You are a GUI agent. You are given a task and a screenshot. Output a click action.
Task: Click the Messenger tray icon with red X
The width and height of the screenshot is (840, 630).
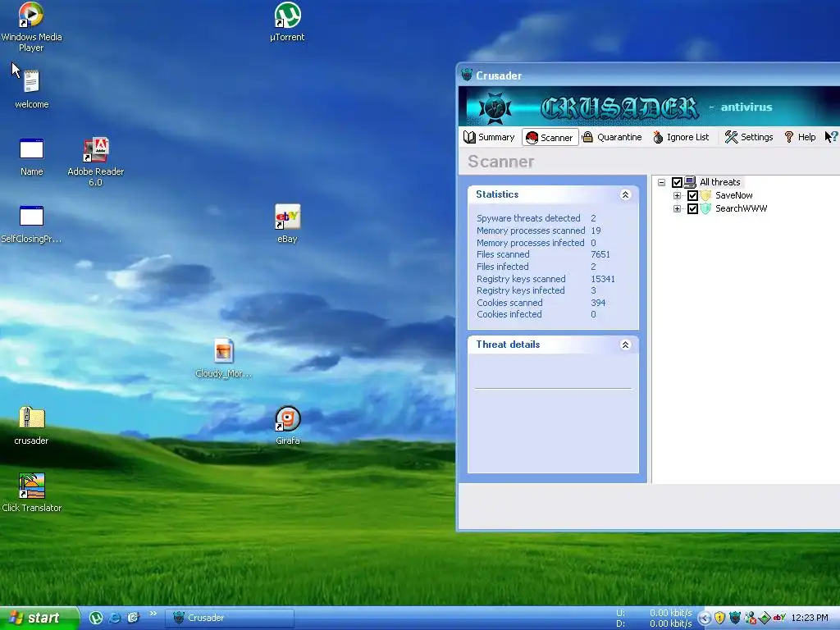[x=750, y=618]
